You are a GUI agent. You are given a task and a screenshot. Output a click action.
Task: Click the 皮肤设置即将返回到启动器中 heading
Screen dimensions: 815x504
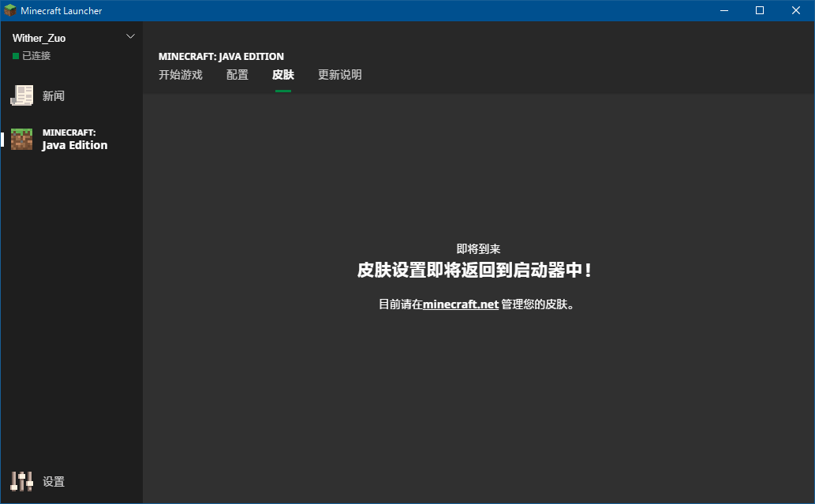(474, 271)
